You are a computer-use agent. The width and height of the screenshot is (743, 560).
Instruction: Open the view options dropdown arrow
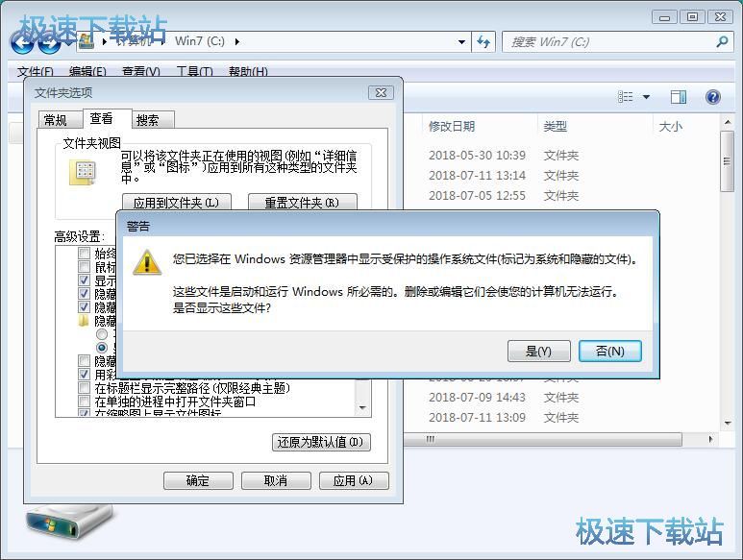pyautogui.click(x=646, y=97)
